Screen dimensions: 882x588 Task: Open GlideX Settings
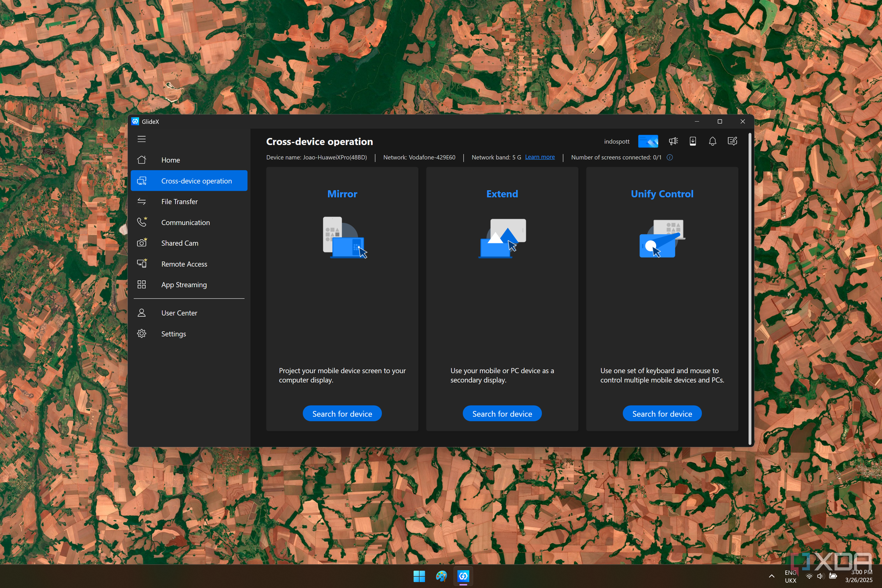189,334
